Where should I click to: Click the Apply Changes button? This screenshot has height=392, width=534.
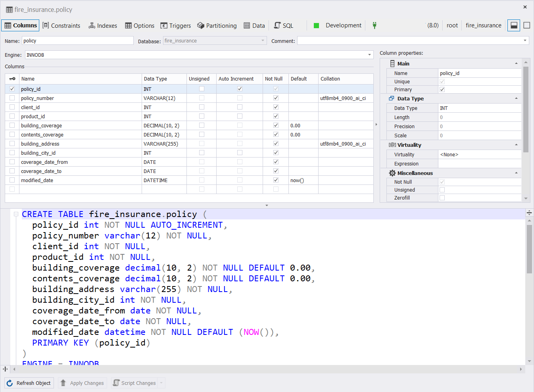point(82,383)
